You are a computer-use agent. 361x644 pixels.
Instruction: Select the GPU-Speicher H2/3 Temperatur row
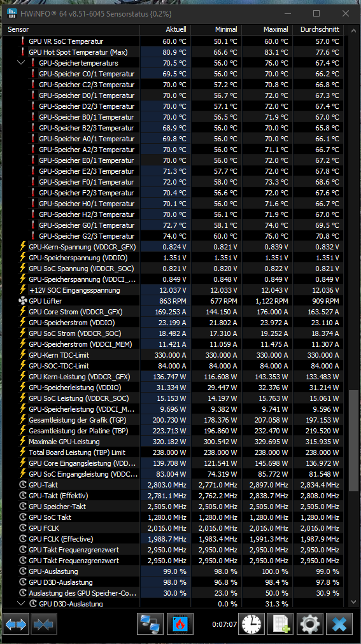173,214
